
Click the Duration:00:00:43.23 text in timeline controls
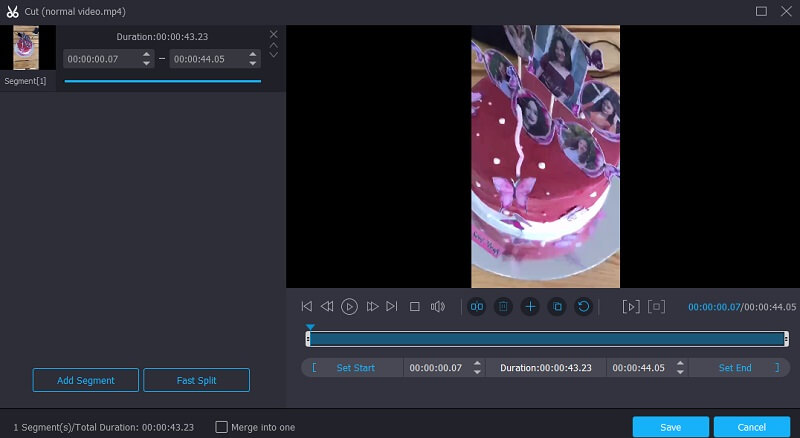point(546,368)
